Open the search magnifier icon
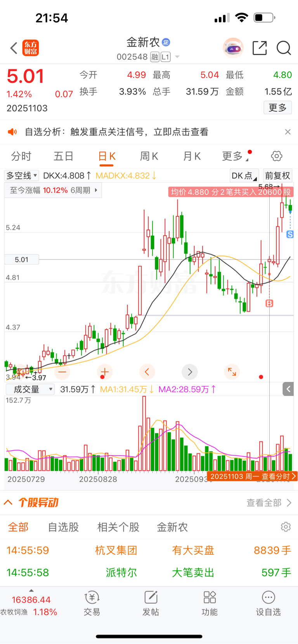This screenshot has height=644, width=298. point(284,48)
